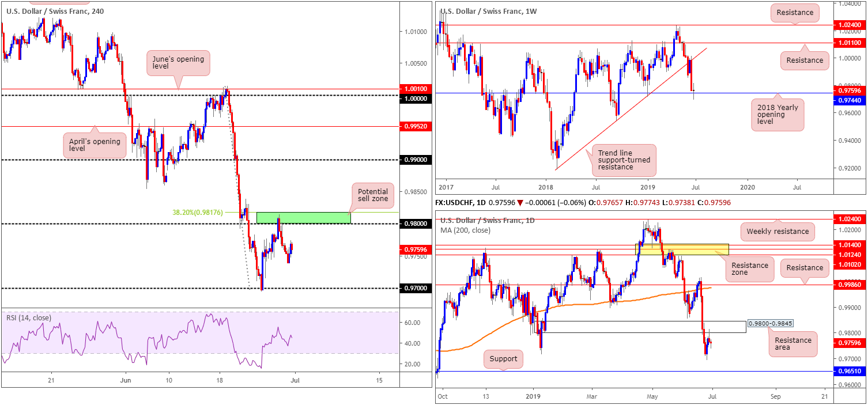Click the 'Support' callout on daily chart
868x405 pixels.
(x=504, y=358)
